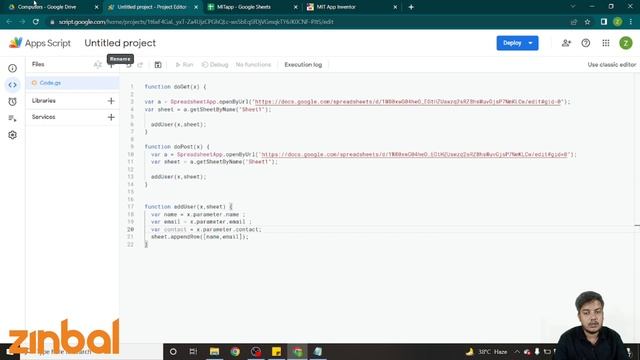The image size is (640, 360).
Task: Open the Chrome three-dot menu
Action: [631, 22]
